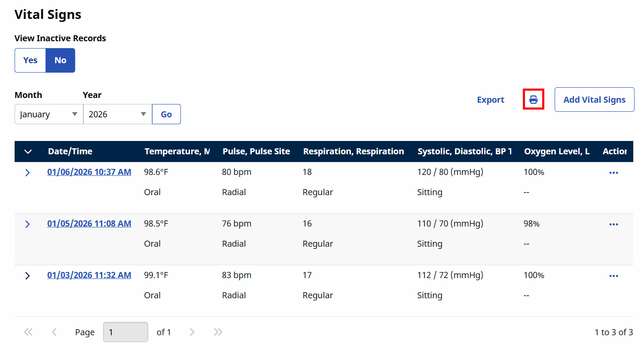
Task: Click the printer icon next to Export
Action: click(x=533, y=99)
